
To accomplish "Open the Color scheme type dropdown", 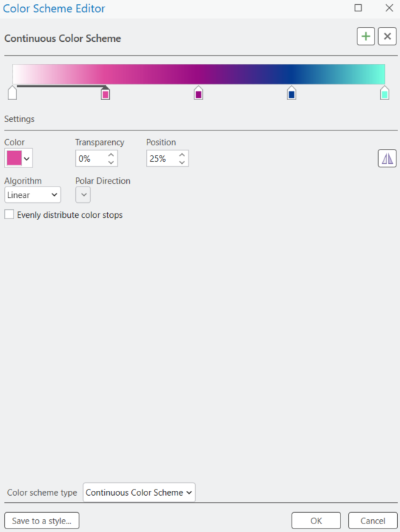I will (x=139, y=492).
